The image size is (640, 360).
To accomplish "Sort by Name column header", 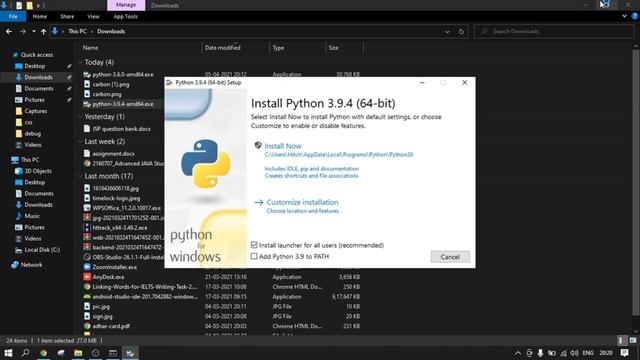I will [90, 48].
